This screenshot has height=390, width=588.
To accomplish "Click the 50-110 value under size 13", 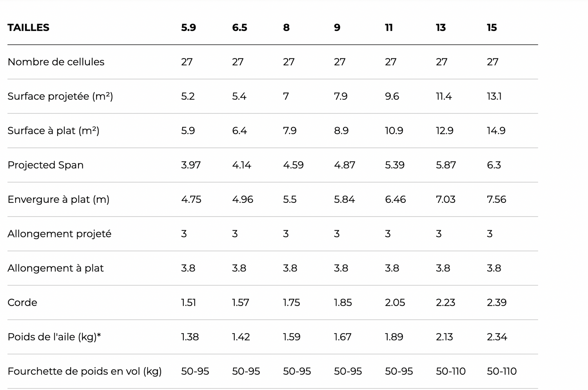I will click(x=450, y=371).
